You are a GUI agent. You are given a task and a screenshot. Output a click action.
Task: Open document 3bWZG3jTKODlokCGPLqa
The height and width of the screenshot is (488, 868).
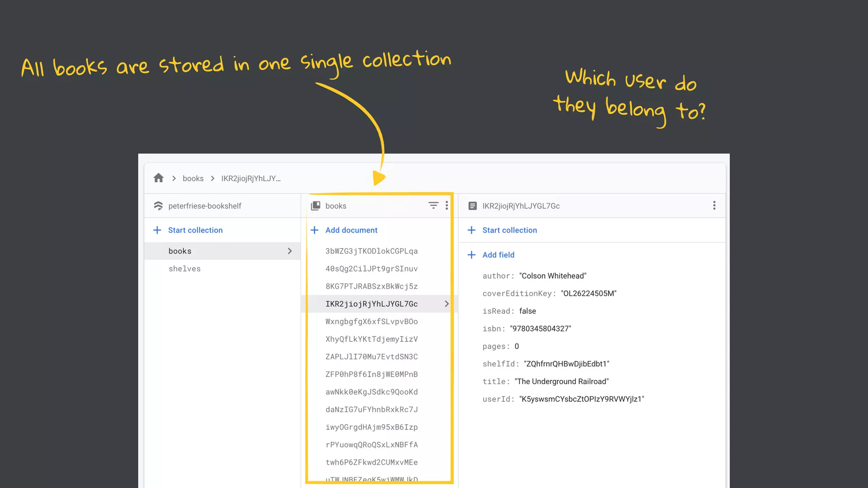coord(371,251)
